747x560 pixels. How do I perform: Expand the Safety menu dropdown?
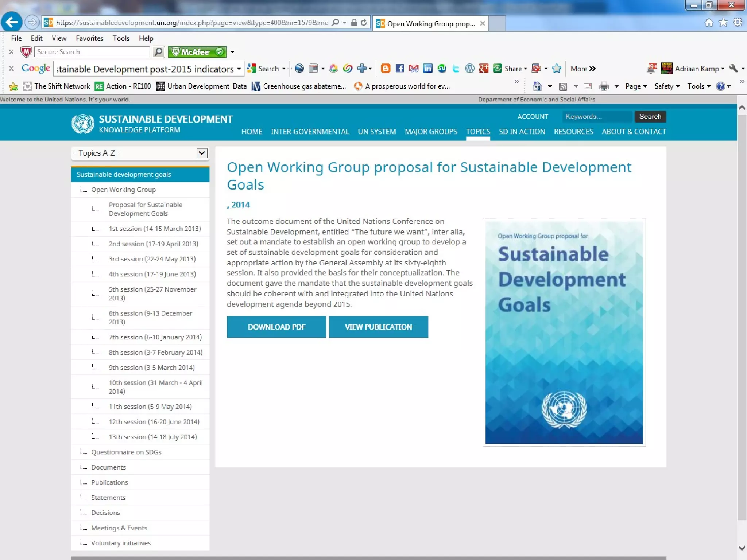pyautogui.click(x=667, y=86)
